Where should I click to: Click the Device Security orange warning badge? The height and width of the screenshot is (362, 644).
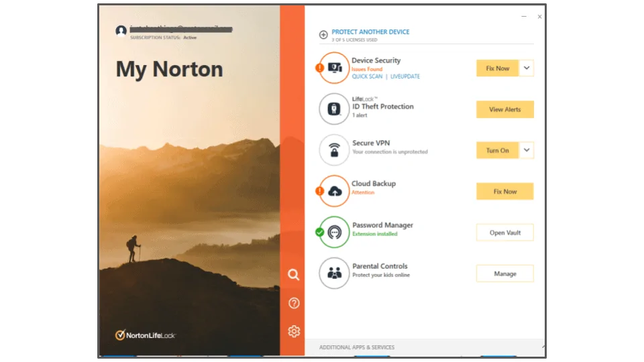[x=319, y=68]
